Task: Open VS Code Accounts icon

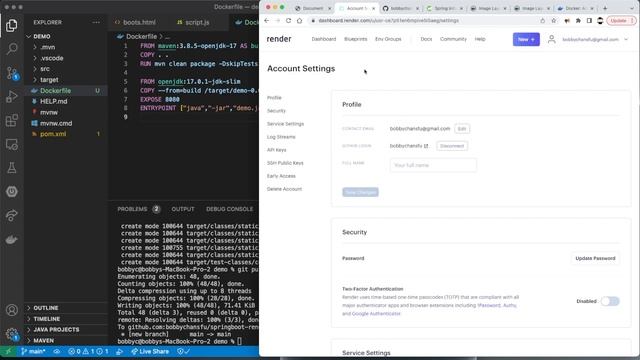Action: [11, 310]
